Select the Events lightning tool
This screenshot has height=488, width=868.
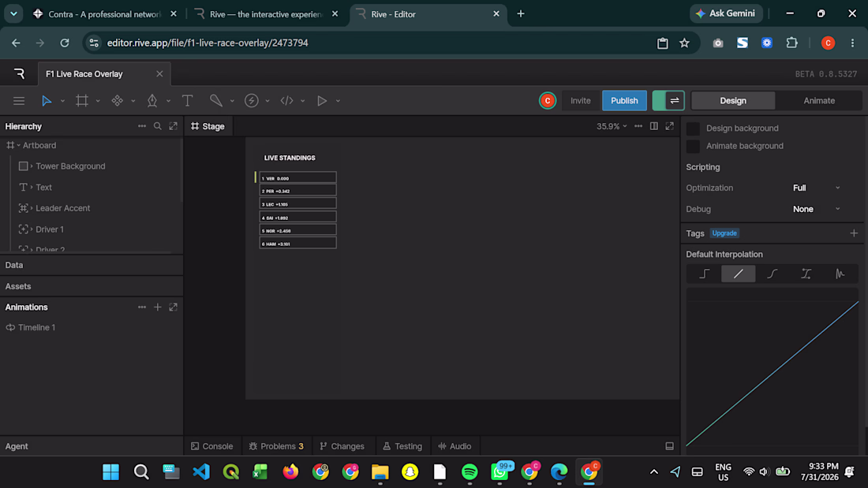[251, 101]
